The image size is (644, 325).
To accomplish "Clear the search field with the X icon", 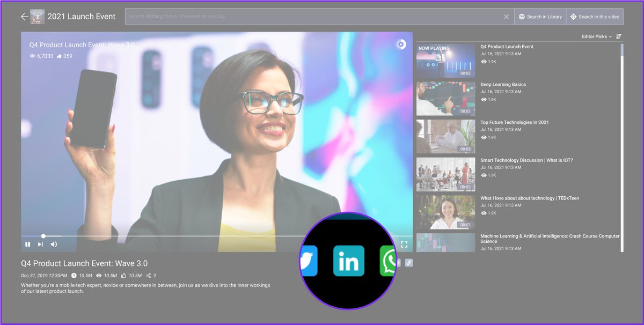I will pos(506,17).
